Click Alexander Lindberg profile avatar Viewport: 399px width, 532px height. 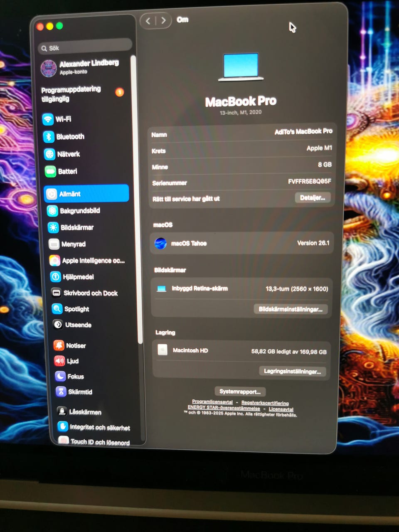(49, 68)
